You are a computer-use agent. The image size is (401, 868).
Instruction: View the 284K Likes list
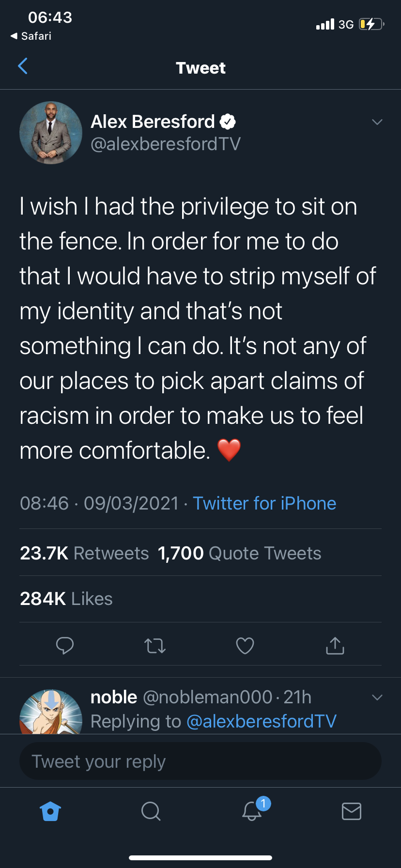(66, 599)
